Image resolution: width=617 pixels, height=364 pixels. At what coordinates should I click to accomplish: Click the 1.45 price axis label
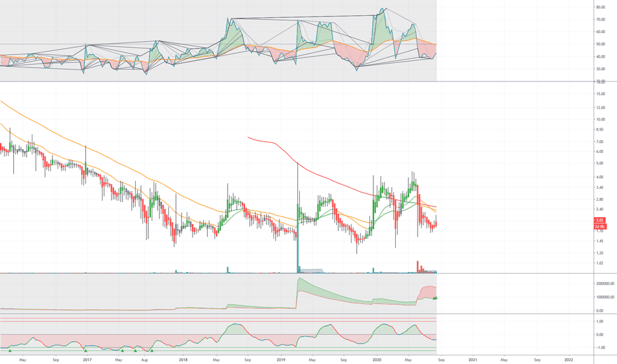599,241
